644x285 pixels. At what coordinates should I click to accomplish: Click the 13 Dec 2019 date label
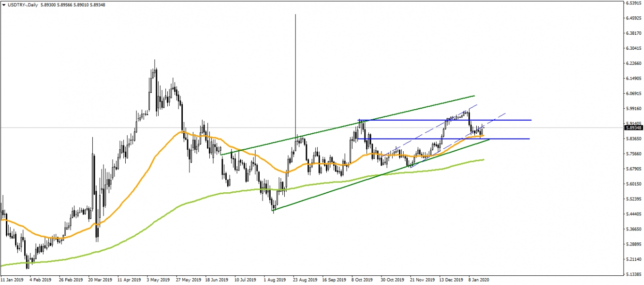pos(451,280)
